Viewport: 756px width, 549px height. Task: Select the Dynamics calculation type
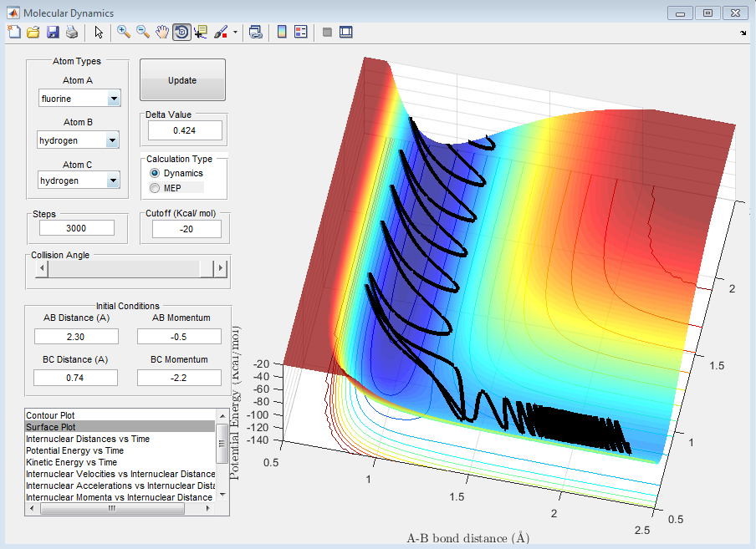(154, 173)
